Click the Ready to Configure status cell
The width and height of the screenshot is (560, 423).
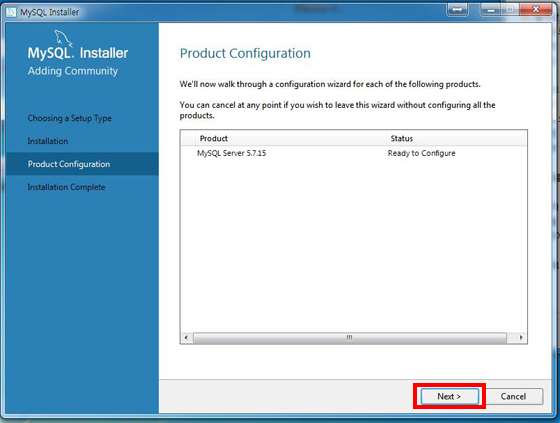[x=421, y=153]
